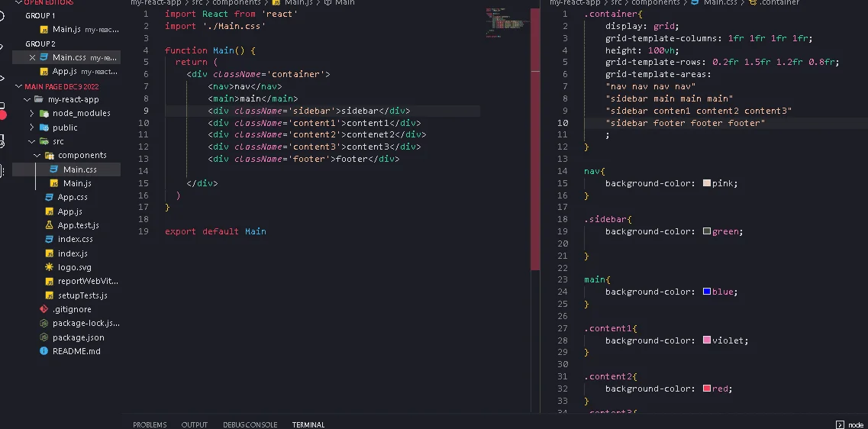Click the CSS icon of Main.css in Group 2
868x429 pixels.
click(x=44, y=57)
